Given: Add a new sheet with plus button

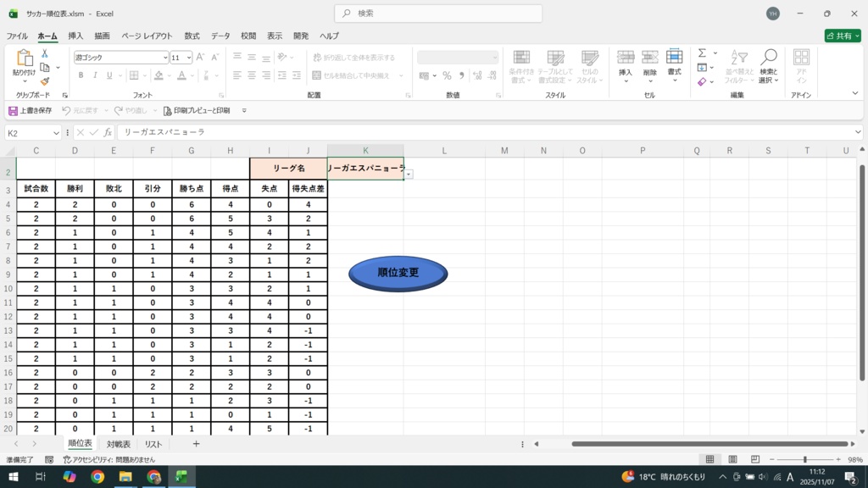Looking at the screenshot, I should [x=196, y=444].
